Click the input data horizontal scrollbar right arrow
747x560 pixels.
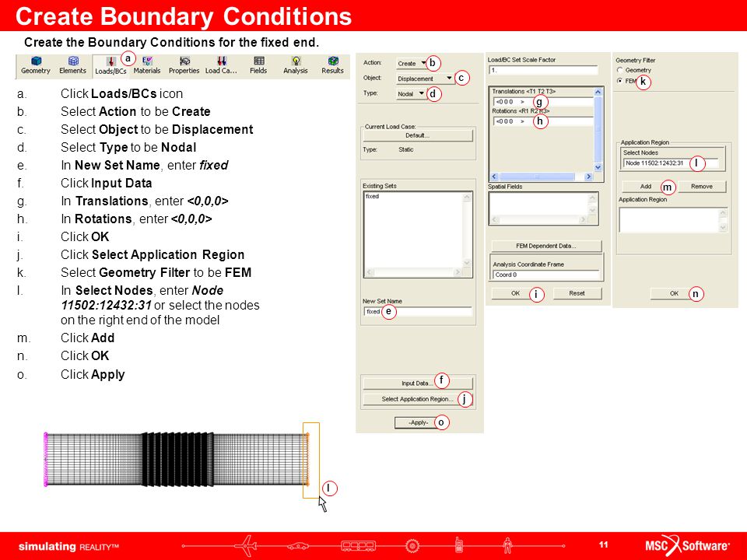(589, 177)
